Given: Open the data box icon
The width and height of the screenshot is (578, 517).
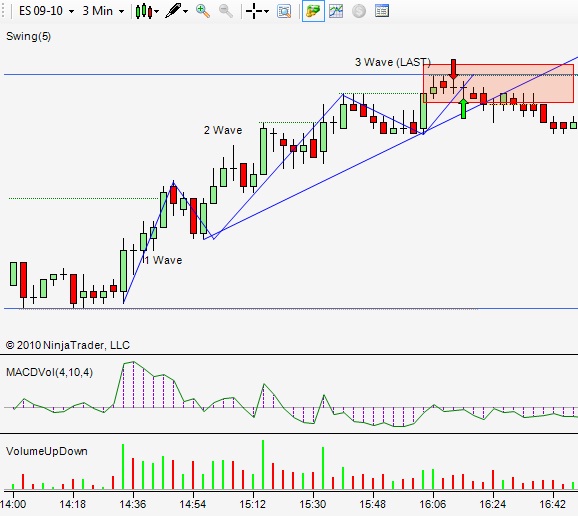Looking at the screenshot, I should pos(284,11).
